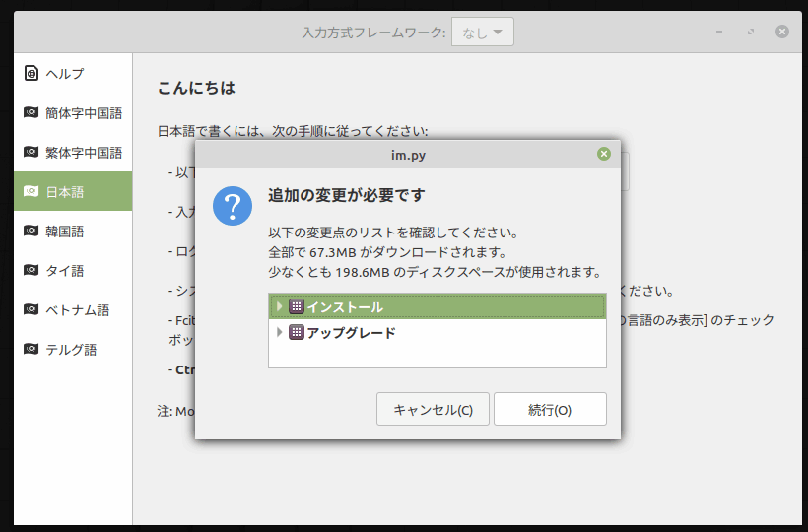Click the flag icon beside ベトナム語
808x532 pixels.
[31, 309]
